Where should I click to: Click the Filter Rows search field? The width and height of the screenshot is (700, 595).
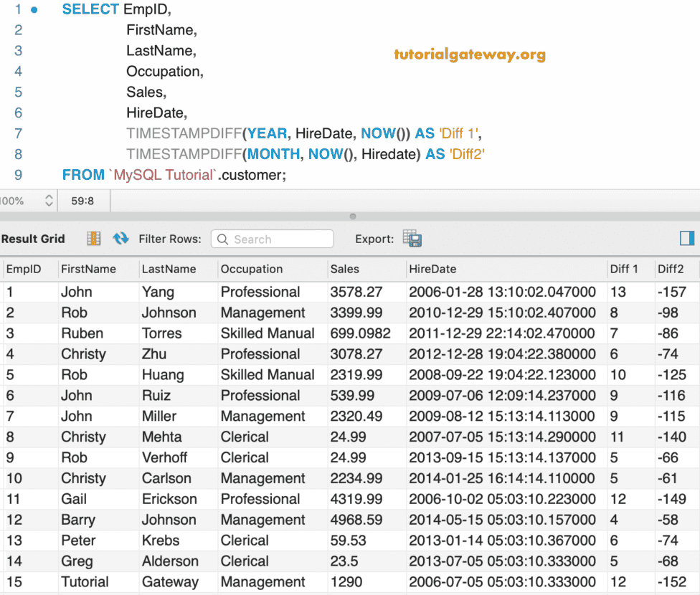click(x=273, y=239)
